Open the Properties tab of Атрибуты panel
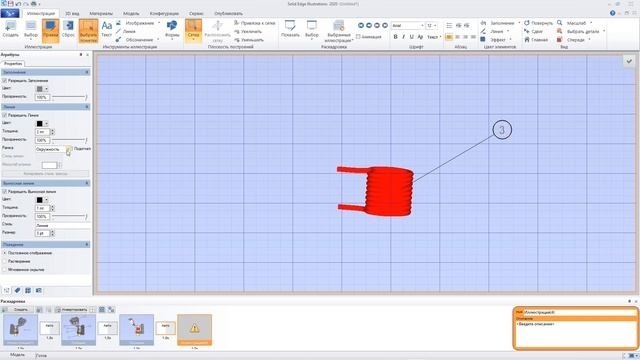 point(13,64)
